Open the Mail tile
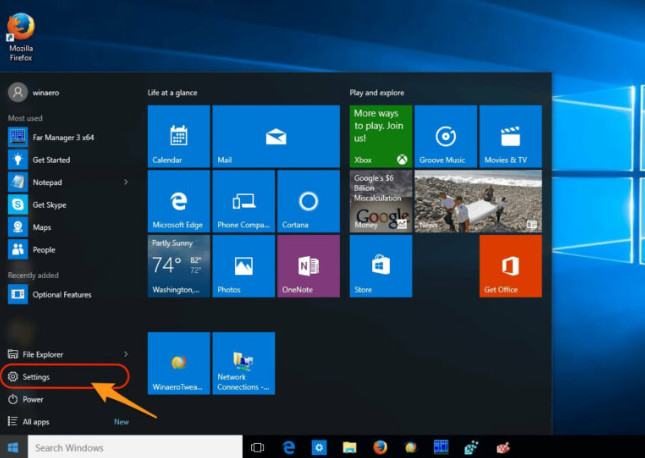This screenshot has height=458, width=645. coord(276,136)
